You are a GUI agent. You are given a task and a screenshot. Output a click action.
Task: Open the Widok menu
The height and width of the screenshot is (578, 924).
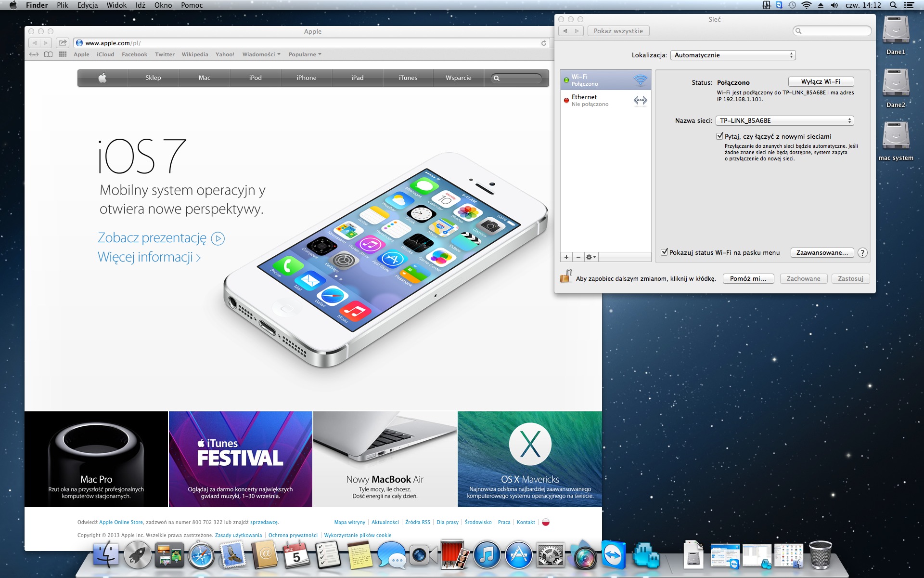point(116,5)
